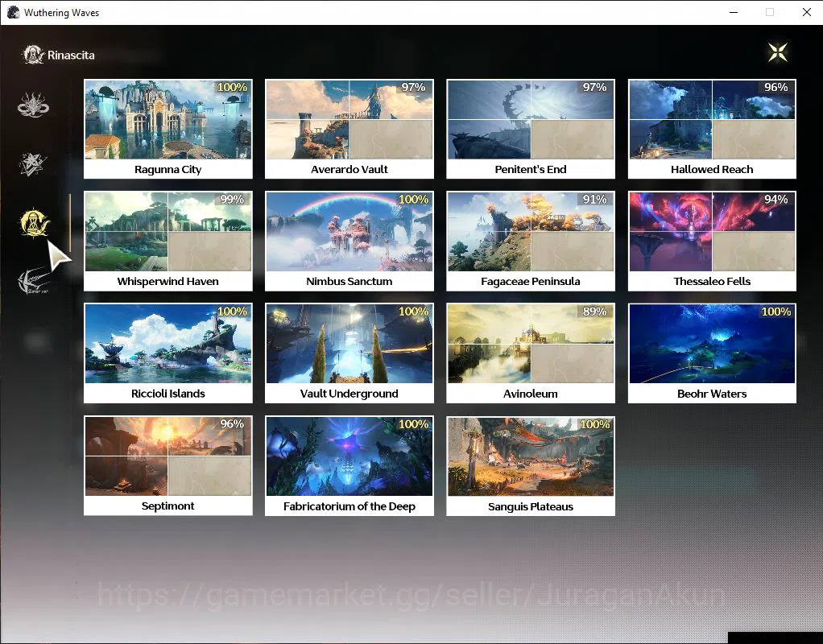Select the Sanguis Plateaus area card
This screenshot has height=644, width=823.
pyautogui.click(x=531, y=465)
